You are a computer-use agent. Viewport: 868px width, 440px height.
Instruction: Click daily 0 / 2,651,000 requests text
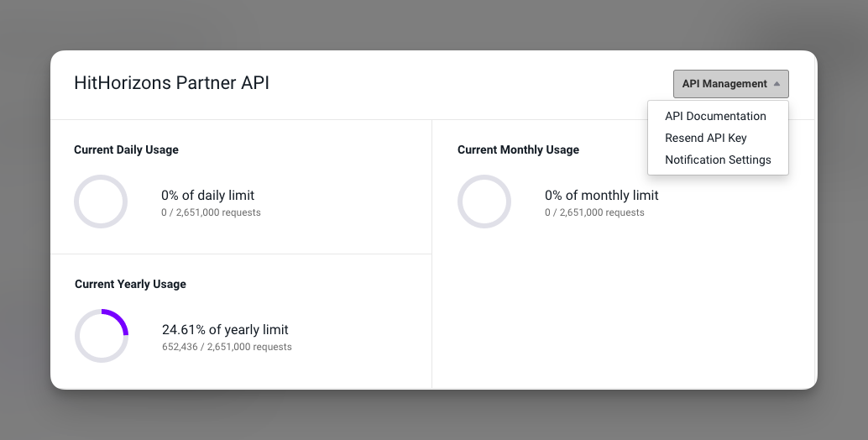click(211, 212)
